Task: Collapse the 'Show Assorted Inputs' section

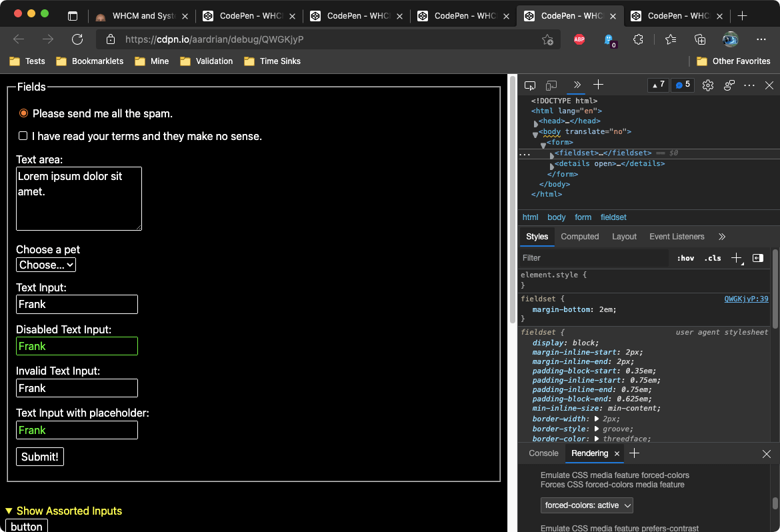Action: click(x=64, y=511)
